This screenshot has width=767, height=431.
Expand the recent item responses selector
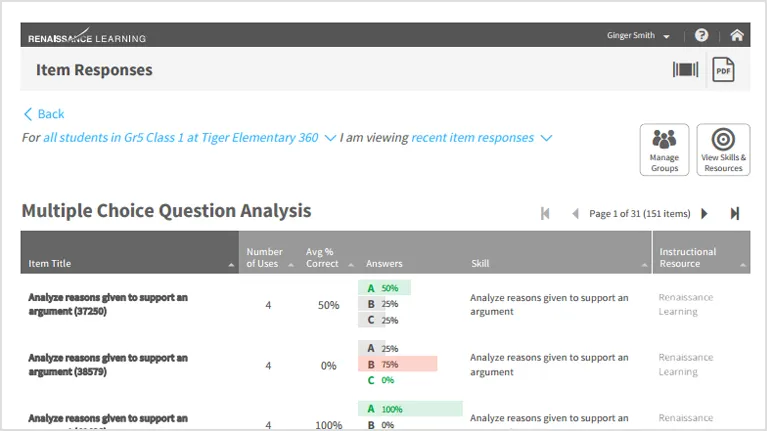[x=481, y=138]
